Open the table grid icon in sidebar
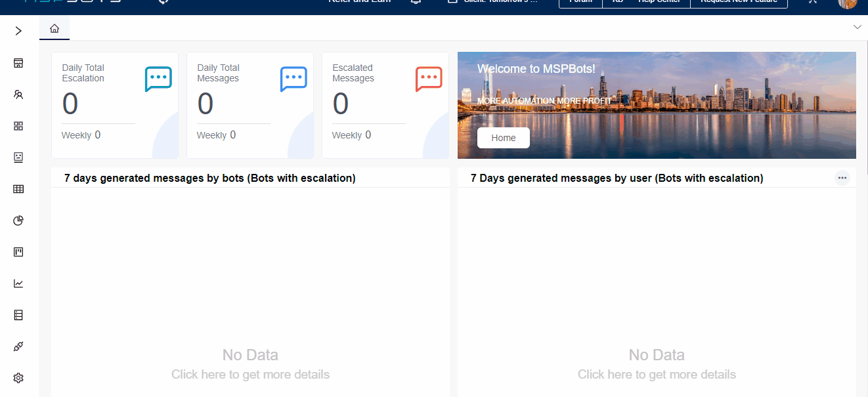The image size is (868, 397). click(18, 189)
